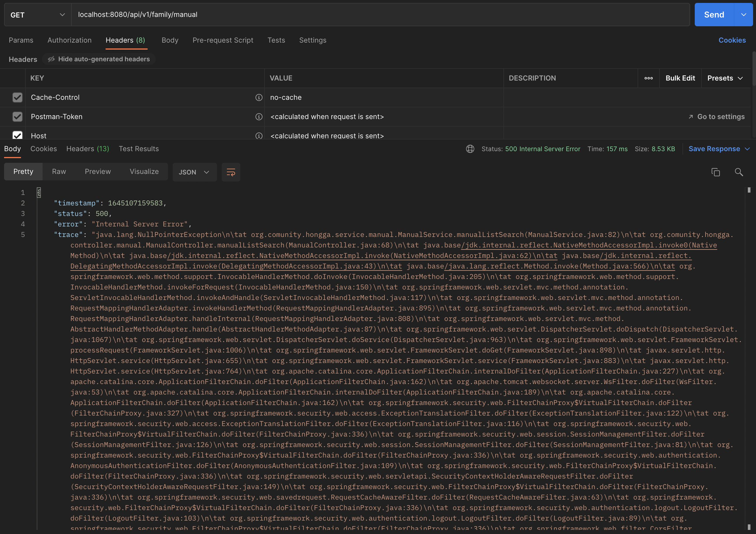Screen dimensions: 756x534
Task: Click the info icon next to Cache-Control
Action: [x=259, y=97]
